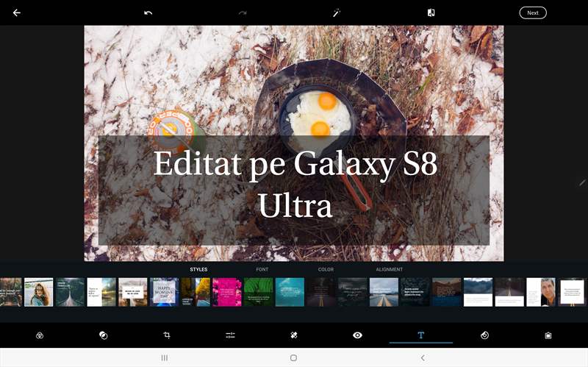Open the stickers tool
The image size is (588, 367).
(x=484, y=335)
